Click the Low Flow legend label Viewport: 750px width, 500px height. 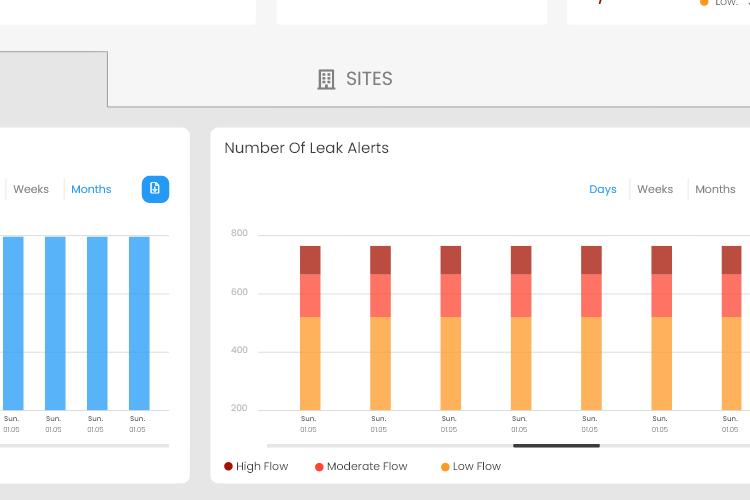pos(477,466)
